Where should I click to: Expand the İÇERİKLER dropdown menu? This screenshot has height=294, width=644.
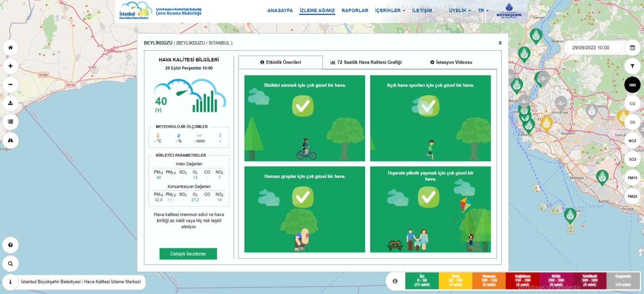[x=390, y=11]
